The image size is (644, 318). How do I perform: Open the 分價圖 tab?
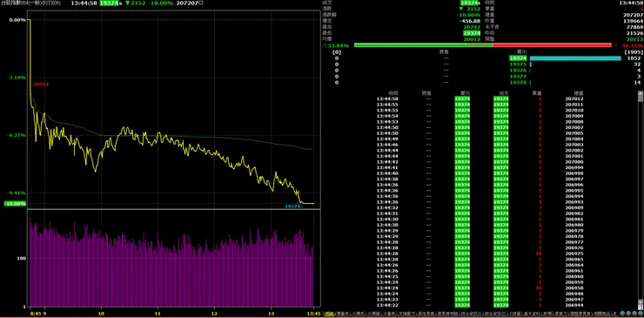(x=373, y=314)
